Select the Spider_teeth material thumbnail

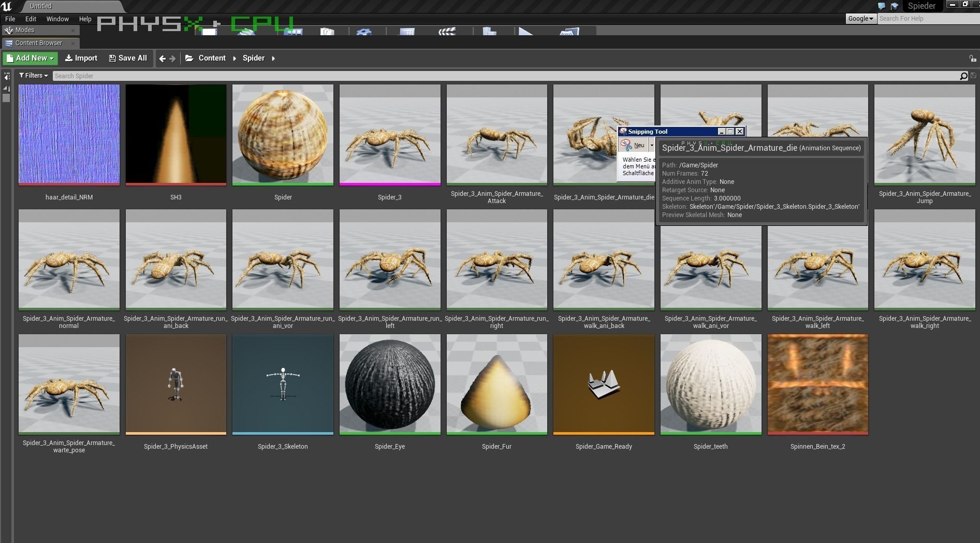pyautogui.click(x=711, y=384)
